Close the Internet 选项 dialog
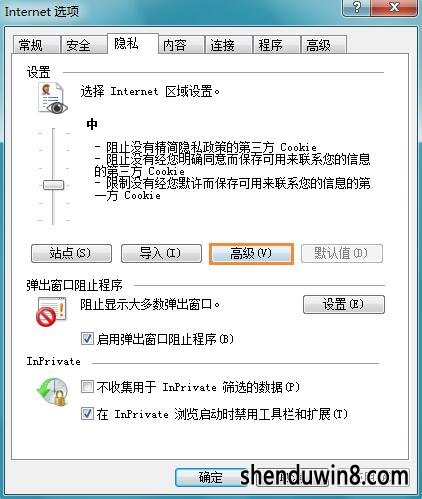The height and width of the screenshot is (499, 422). pyautogui.click(x=394, y=7)
